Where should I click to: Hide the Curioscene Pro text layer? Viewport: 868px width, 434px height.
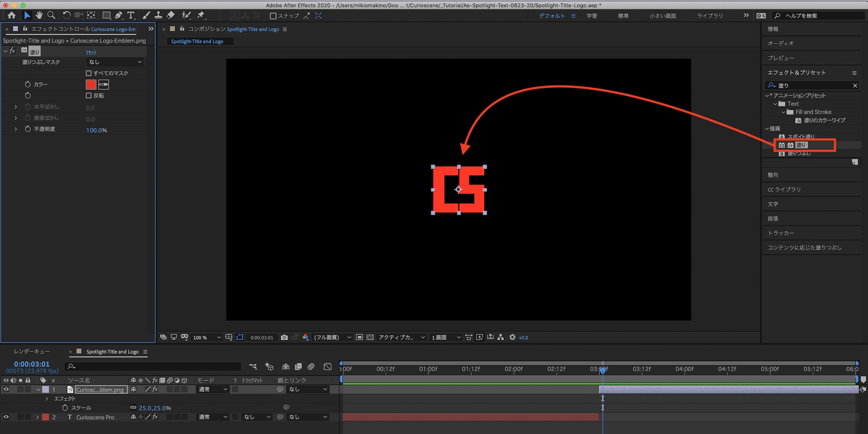click(x=6, y=417)
